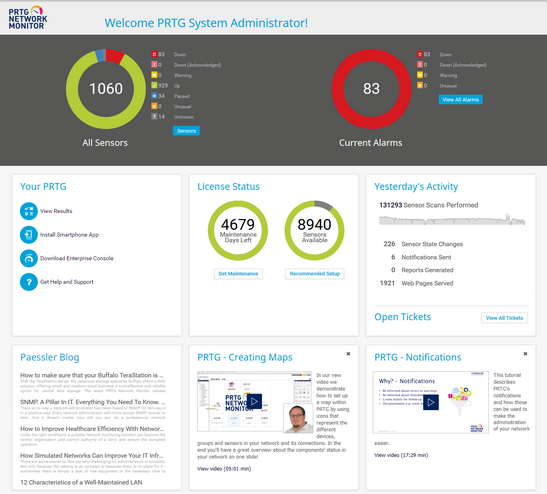The width and height of the screenshot is (547, 494).
Task: Open View video (17:29 min) link
Action: (x=401, y=455)
